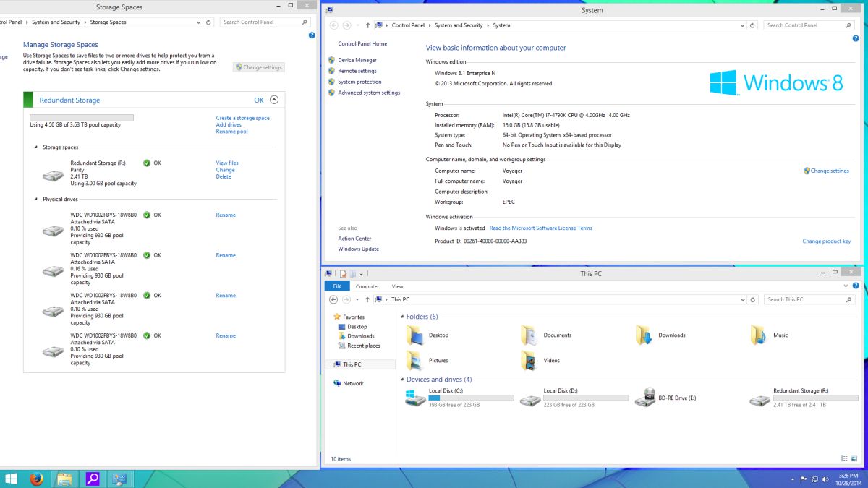The image size is (868, 488).
Task: Open Remote settings link
Action: click(x=357, y=71)
